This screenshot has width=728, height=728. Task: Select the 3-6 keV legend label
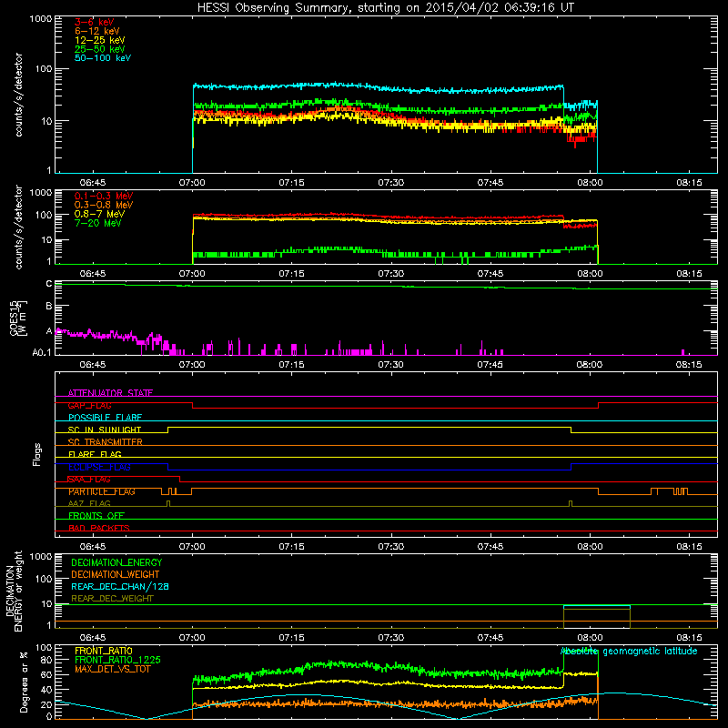tap(95, 22)
